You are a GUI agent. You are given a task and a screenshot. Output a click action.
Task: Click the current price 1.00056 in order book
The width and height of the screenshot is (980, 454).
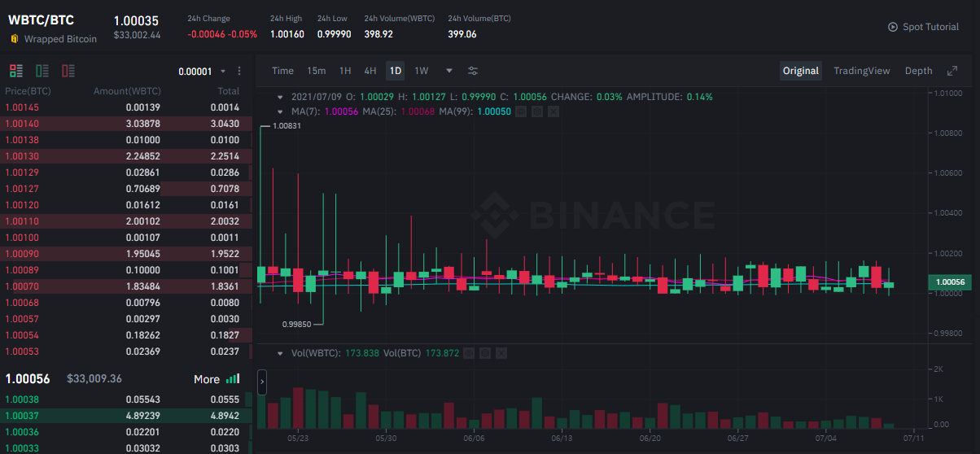coord(28,379)
